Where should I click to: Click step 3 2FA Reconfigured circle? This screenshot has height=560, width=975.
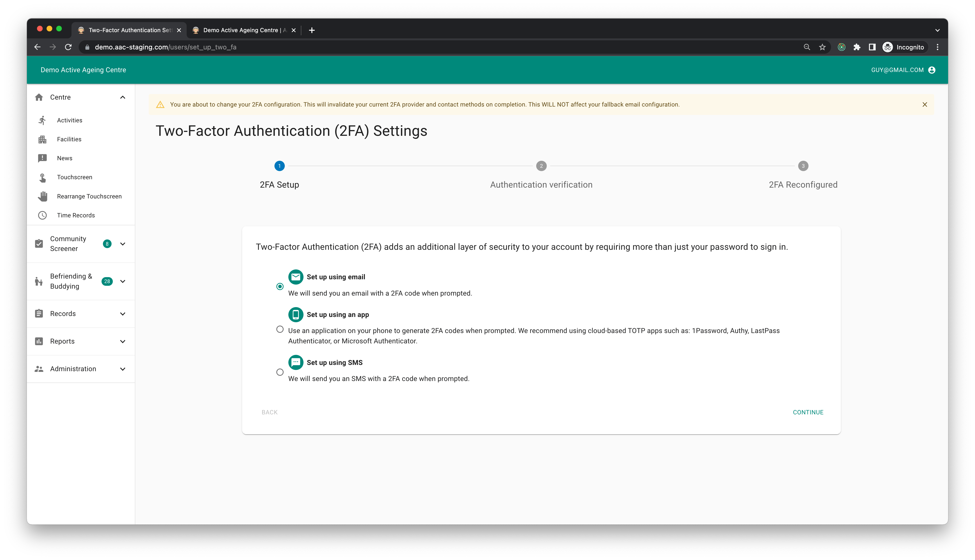[803, 166]
